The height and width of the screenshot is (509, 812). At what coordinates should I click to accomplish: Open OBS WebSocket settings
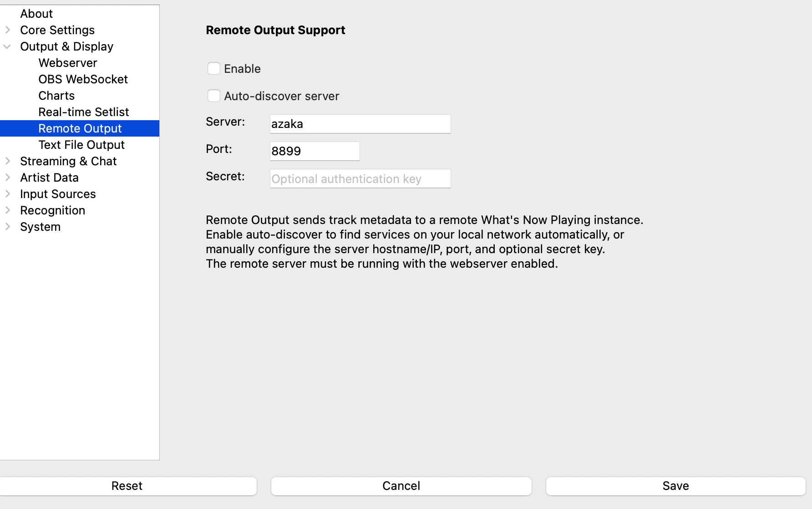83,79
